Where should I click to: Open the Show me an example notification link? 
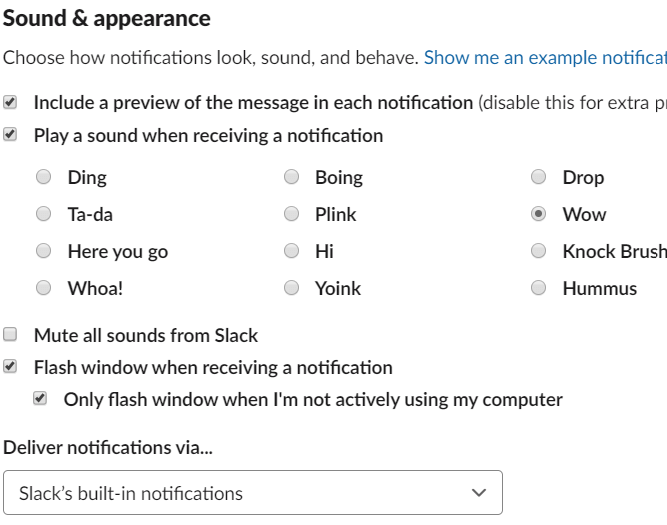click(x=545, y=58)
